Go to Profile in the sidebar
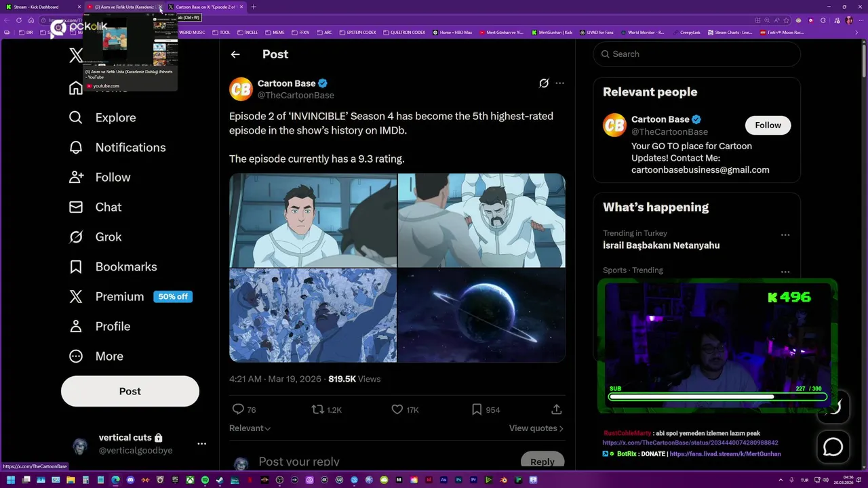868x488 pixels. (100, 327)
